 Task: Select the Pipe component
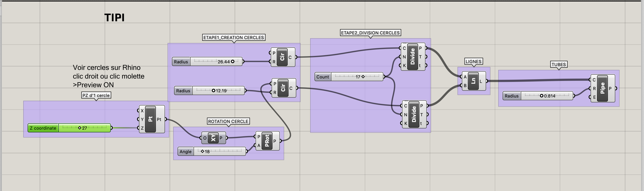[602, 88]
